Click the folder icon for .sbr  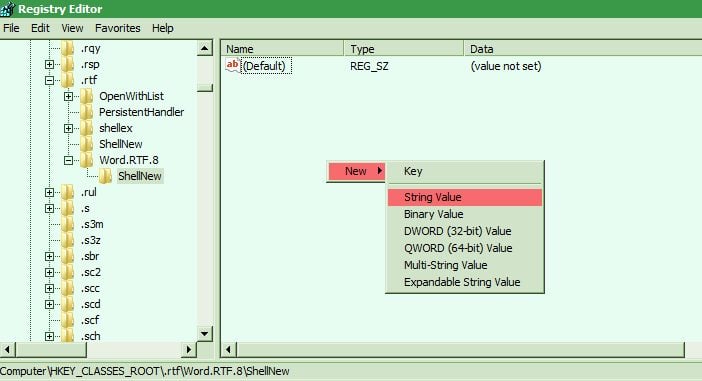coord(68,256)
